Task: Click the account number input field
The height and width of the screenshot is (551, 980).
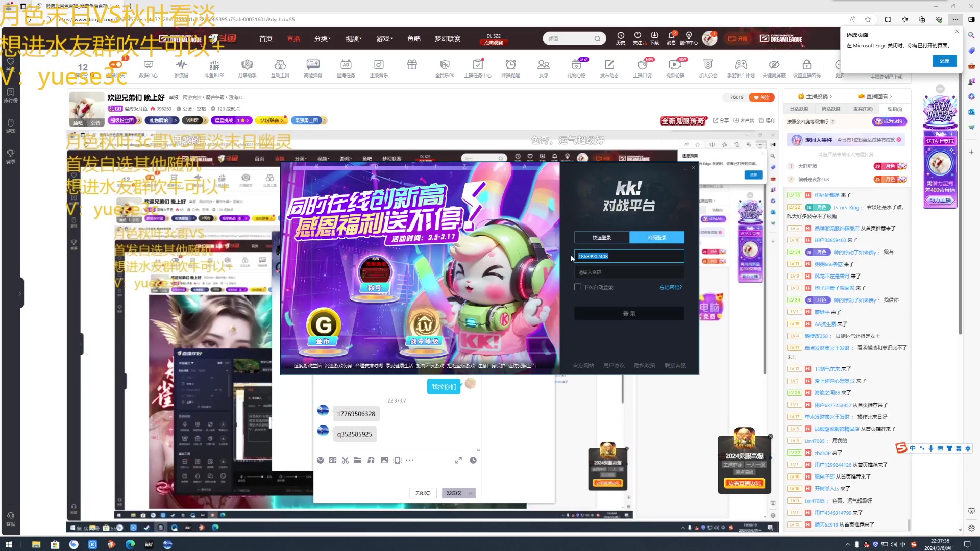Action: (629, 256)
